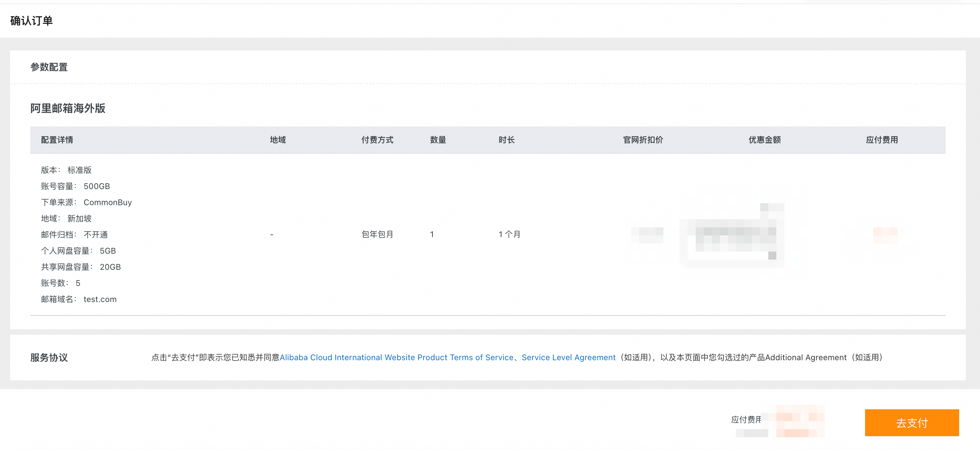This screenshot has width=980, height=450.
Task: Click the 包年包月 payment method cell
Action: 377,234
